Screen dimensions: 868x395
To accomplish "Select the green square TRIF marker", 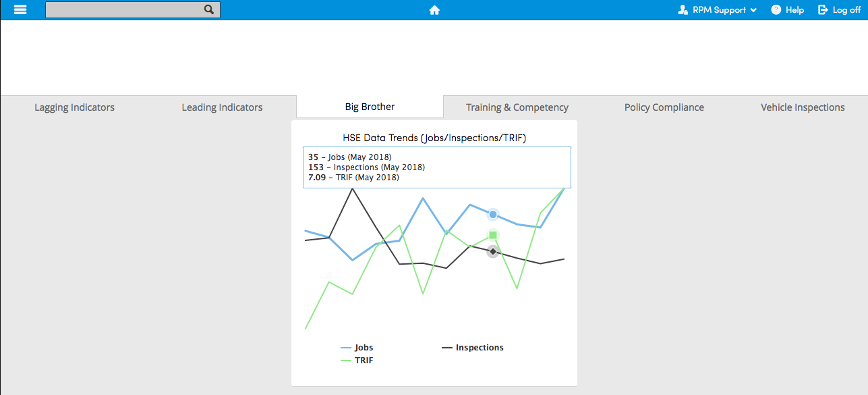I will [x=493, y=235].
